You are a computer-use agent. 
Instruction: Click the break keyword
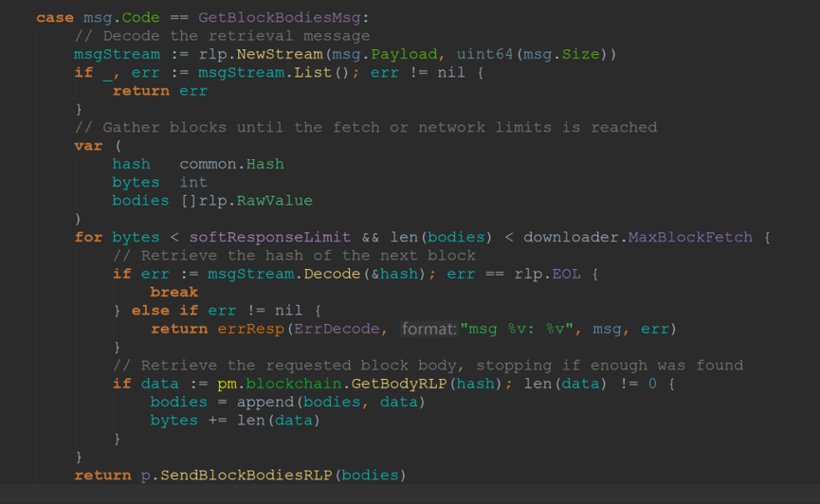pyautogui.click(x=174, y=292)
